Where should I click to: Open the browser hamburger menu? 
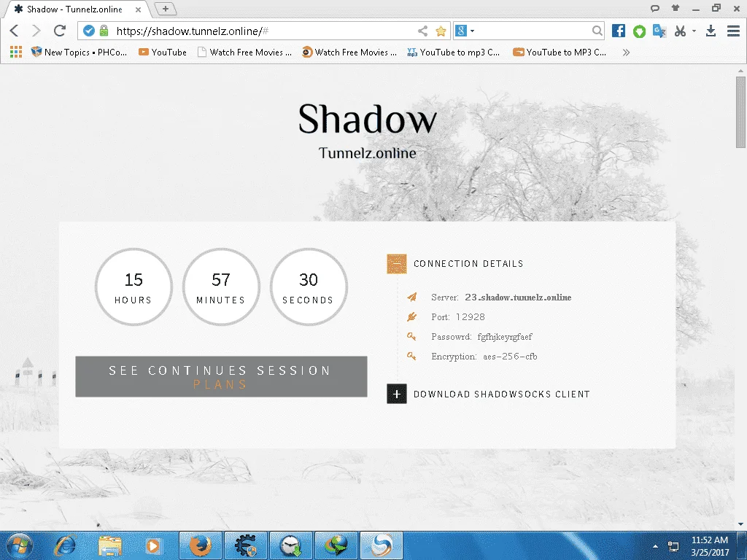pos(733,31)
